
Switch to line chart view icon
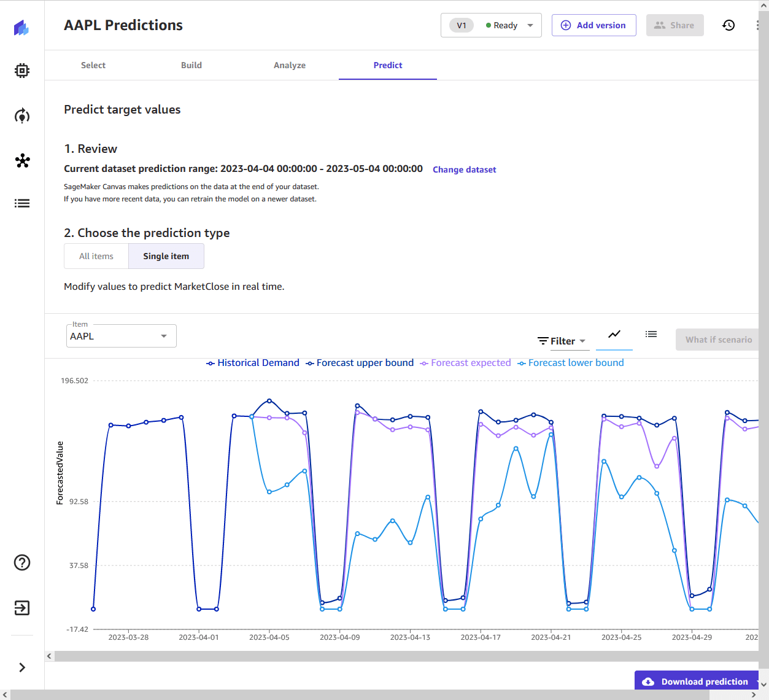(x=614, y=334)
